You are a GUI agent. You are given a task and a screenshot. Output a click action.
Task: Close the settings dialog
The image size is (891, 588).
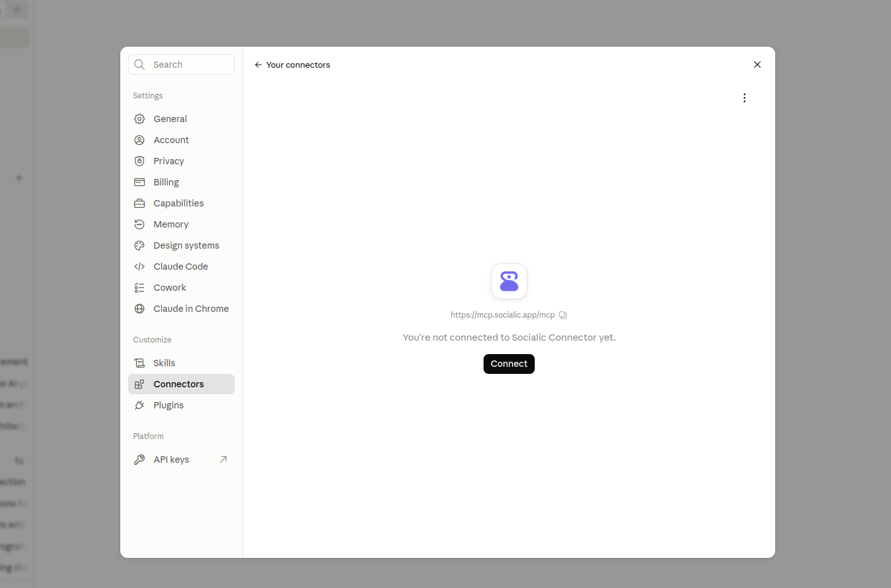(x=757, y=65)
